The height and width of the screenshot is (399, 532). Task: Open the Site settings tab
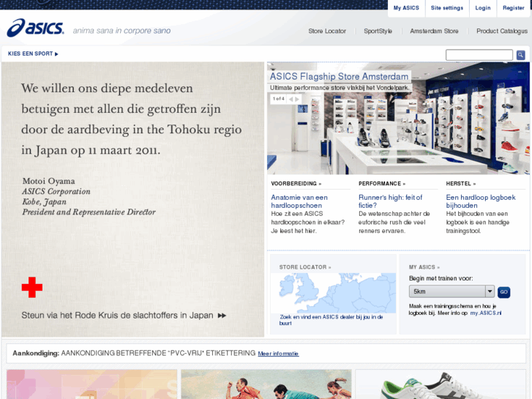[x=447, y=8]
